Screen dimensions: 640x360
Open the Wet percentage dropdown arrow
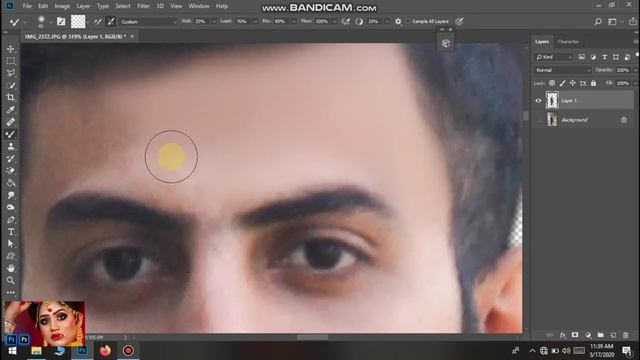(x=213, y=22)
